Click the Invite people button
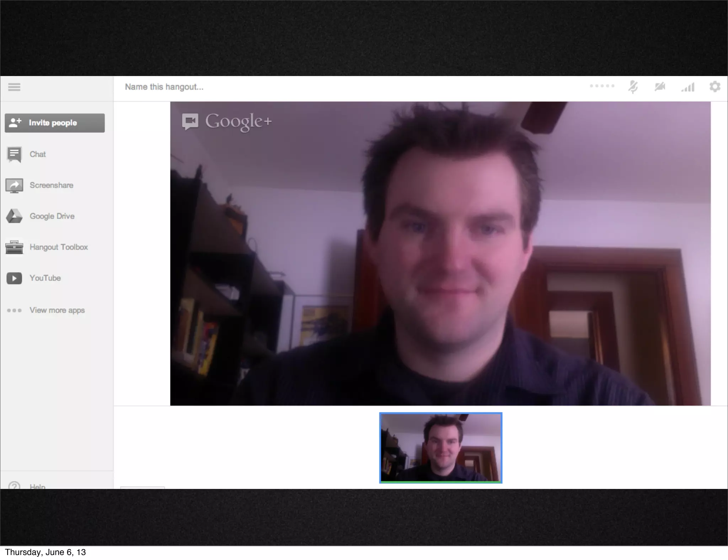This screenshot has height=560, width=728. click(55, 123)
